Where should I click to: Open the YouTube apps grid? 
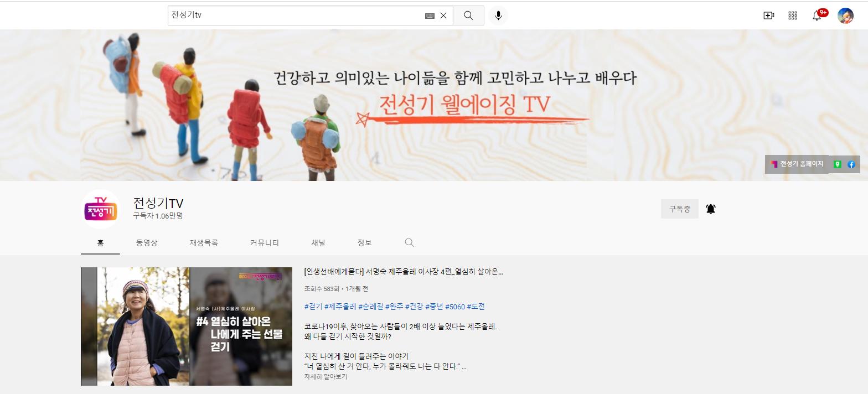[793, 15]
